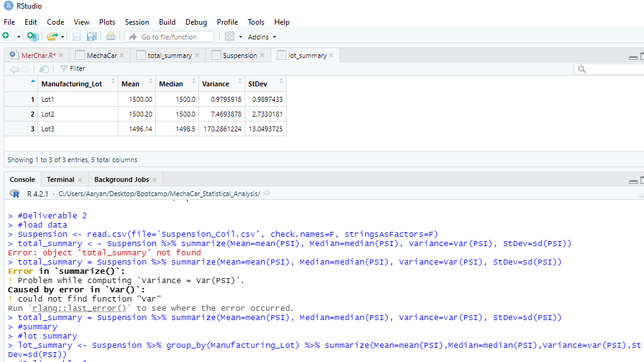Open the dropdown arrow beside the Open File icon
Screen dimensions: 644x362
pos(62,36)
